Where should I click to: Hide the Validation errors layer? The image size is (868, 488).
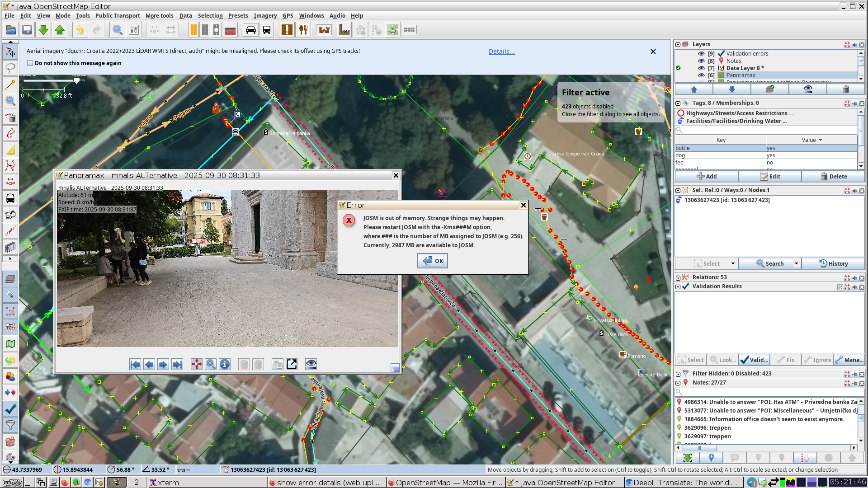(x=701, y=54)
